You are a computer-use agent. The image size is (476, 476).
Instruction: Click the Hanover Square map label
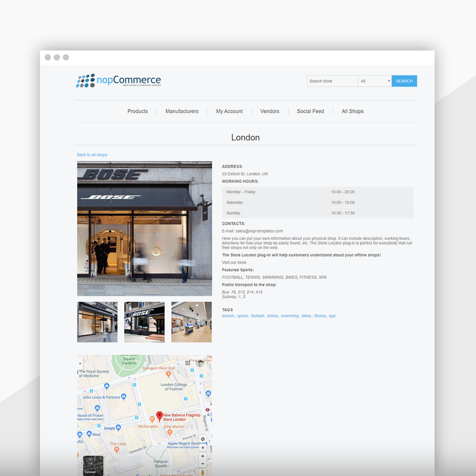[160, 464]
